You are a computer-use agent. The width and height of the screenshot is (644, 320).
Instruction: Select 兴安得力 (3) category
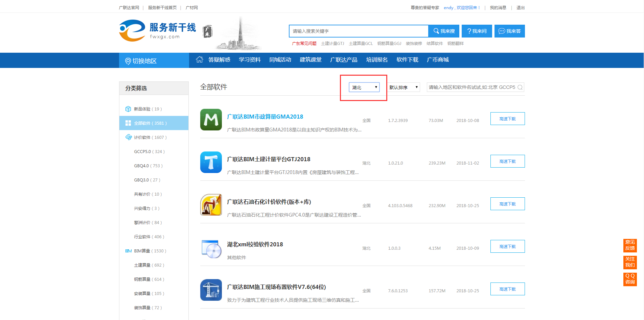147,208
